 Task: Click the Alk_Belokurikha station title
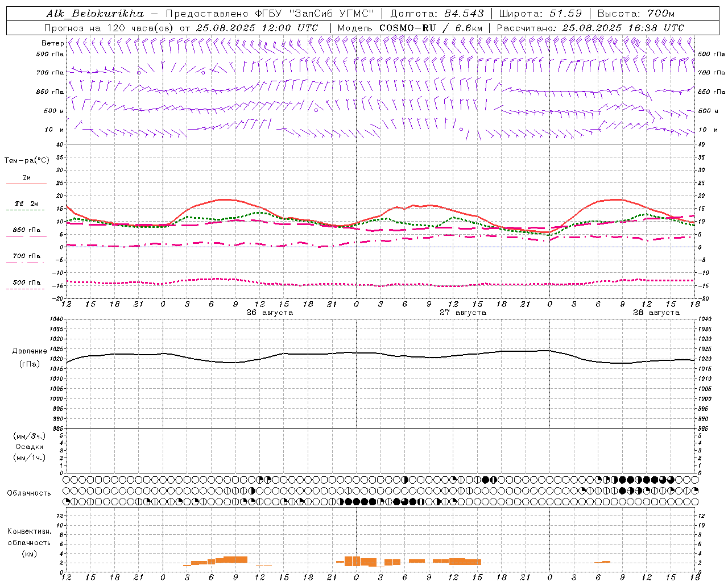click(x=95, y=14)
